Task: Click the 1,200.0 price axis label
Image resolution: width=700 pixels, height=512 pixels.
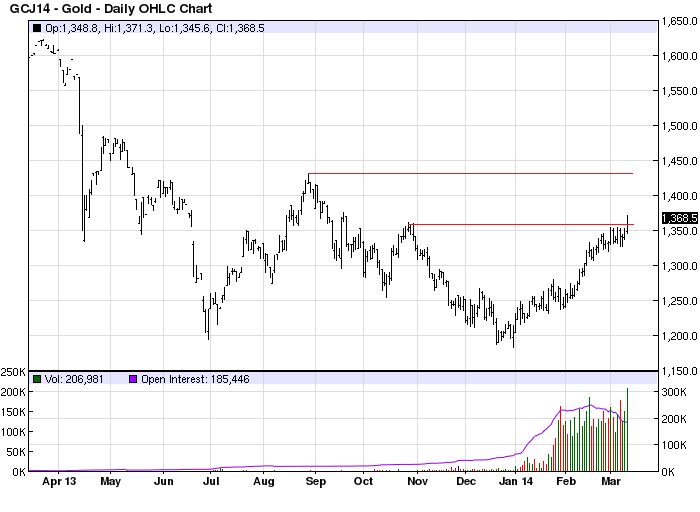Action: pos(679,336)
